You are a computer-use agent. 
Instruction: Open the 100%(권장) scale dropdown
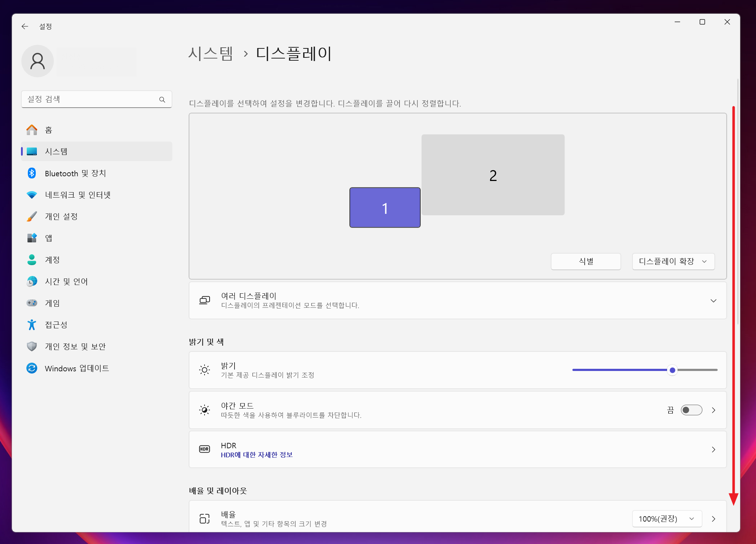(666, 519)
